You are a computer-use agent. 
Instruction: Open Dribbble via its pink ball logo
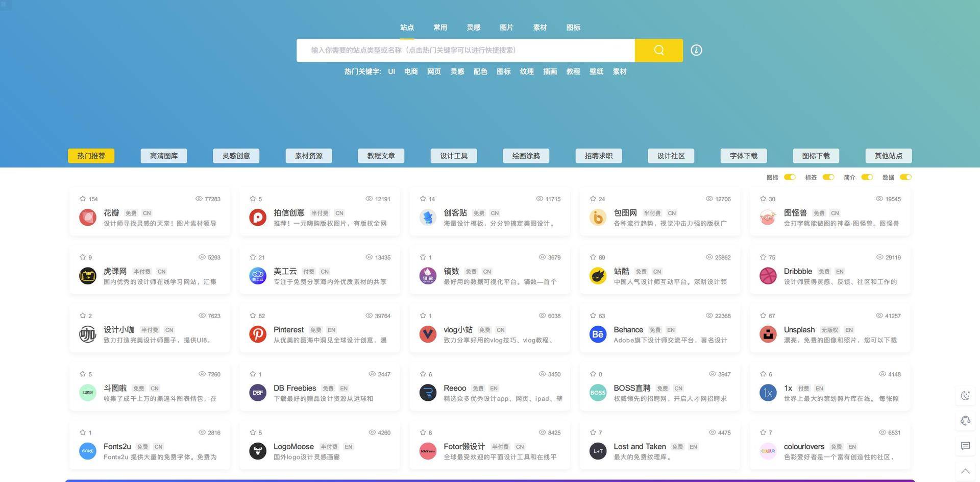[768, 276]
